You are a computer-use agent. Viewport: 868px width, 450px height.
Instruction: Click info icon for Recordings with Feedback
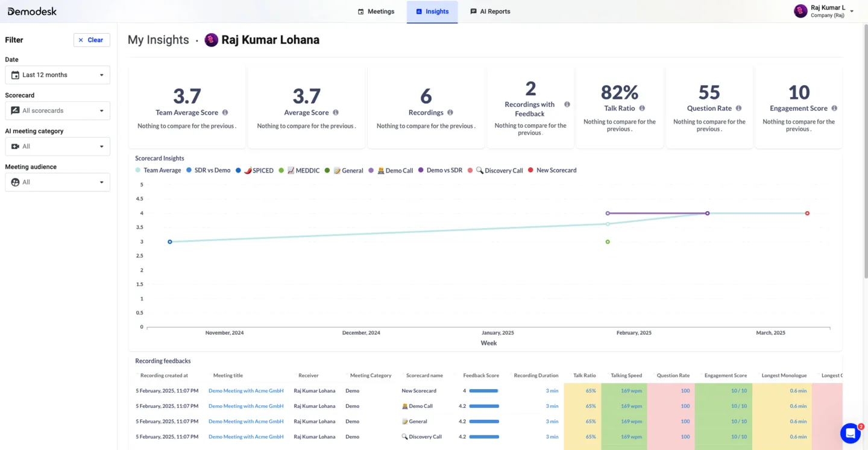point(567,104)
